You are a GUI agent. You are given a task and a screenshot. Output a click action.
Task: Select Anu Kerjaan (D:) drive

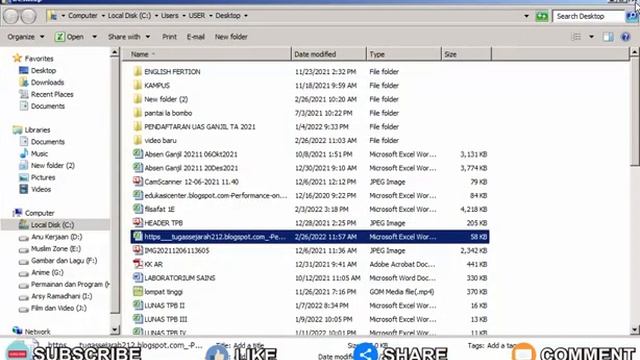tap(56, 237)
